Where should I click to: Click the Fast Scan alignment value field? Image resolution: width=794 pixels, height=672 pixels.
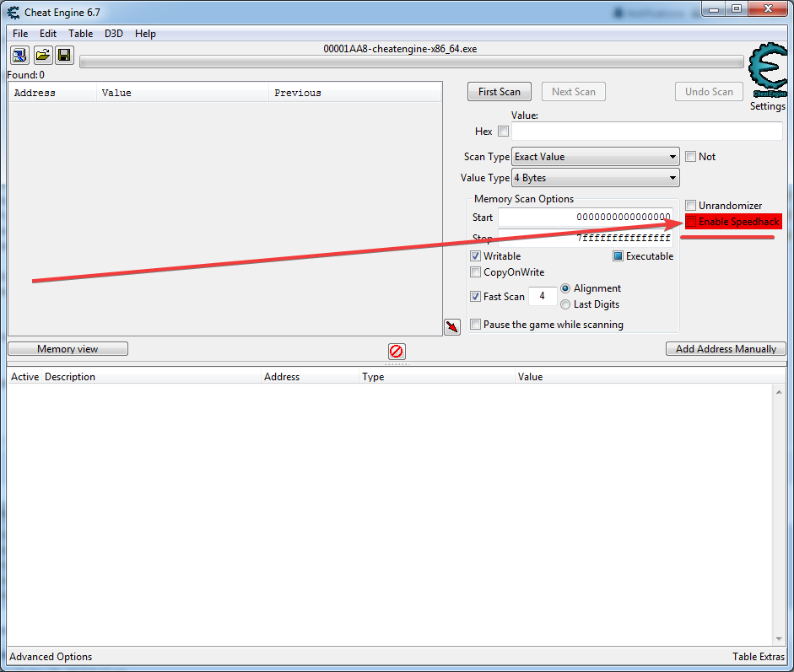pos(543,296)
